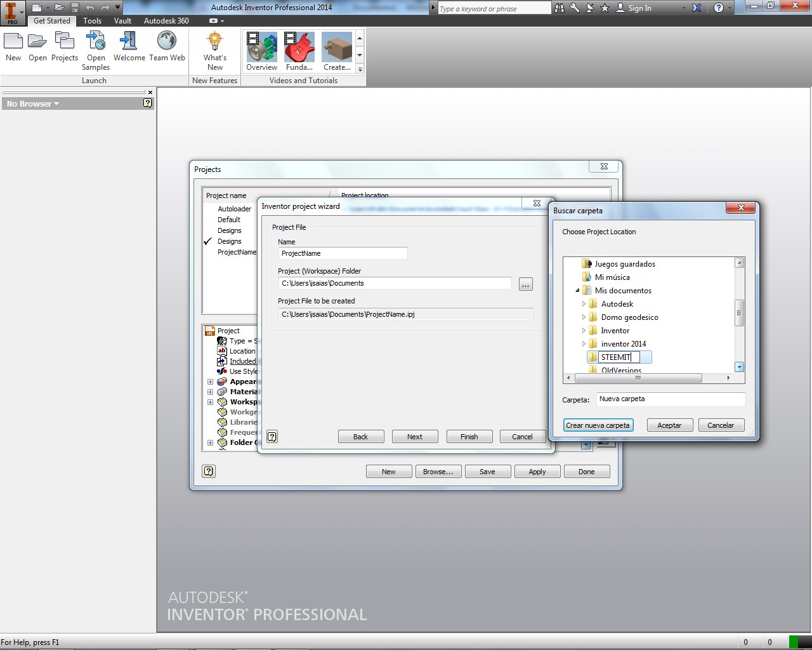Expand the Autodesk folder in tree
The image size is (812, 650).
(x=584, y=304)
